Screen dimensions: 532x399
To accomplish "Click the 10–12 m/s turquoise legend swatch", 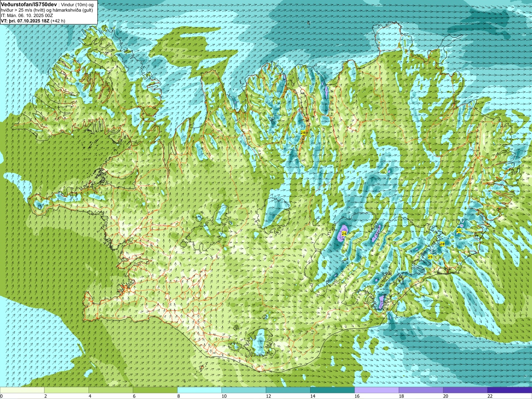I will pyautogui.click(x=244, y=390).
